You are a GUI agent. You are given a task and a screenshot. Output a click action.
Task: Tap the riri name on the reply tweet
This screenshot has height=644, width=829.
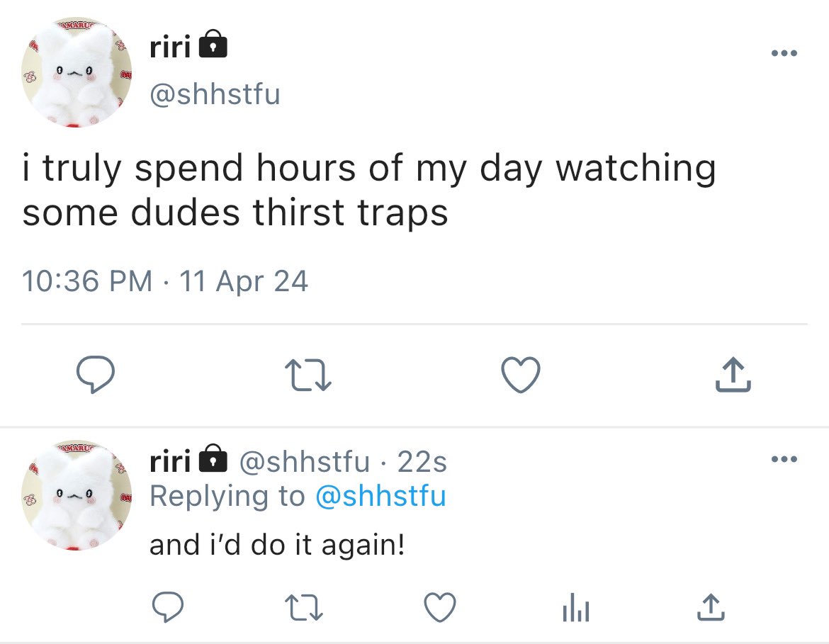click(x=170, y=461)
